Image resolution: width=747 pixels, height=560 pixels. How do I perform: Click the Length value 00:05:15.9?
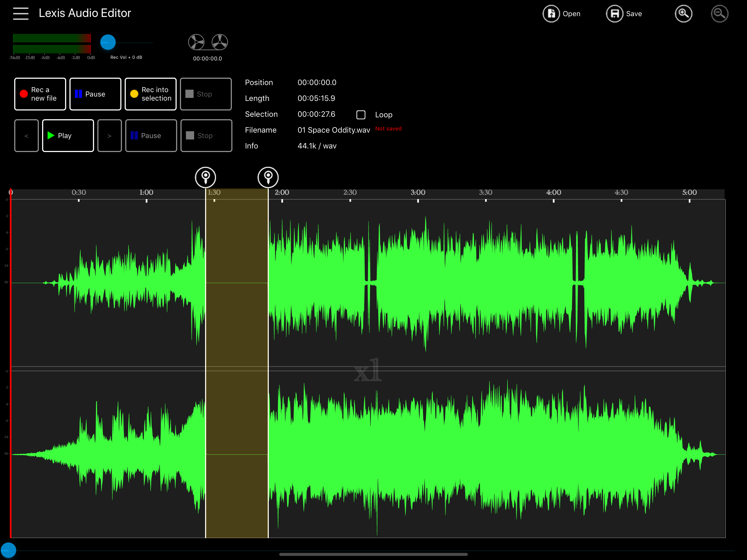pyautogui.click(x=316, y=98)
